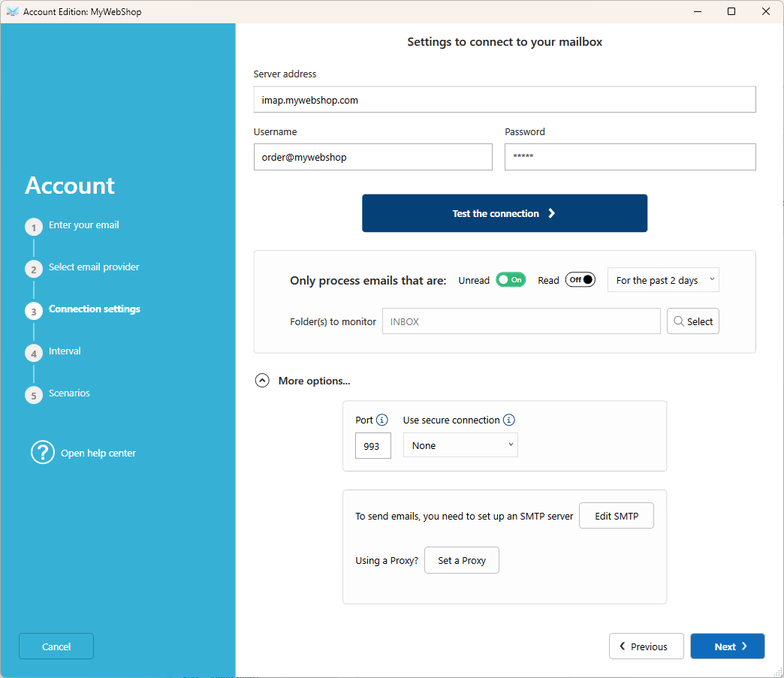The image size is (784, 678).
Task: Toggle the Unread switch off
Action: (511, 279)
